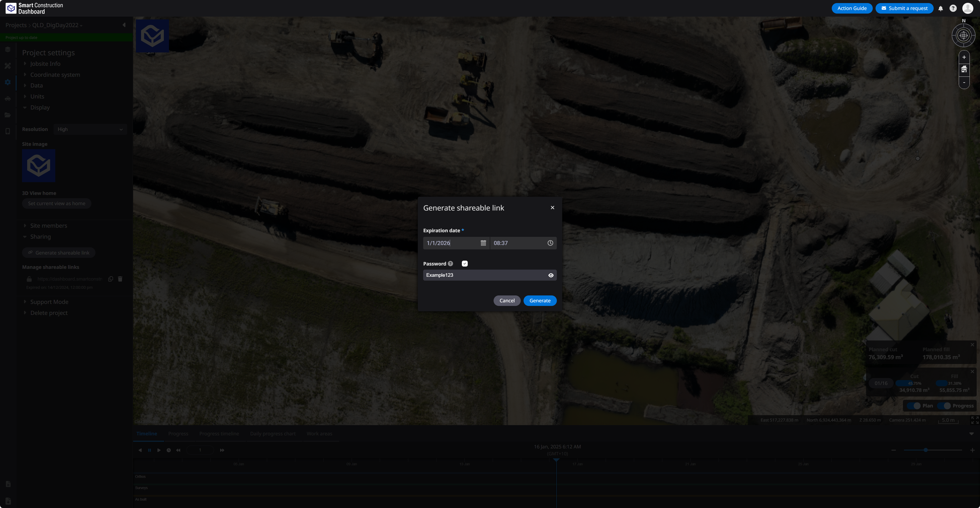The width and height of the screenshot is (980, 508).
Task: Close the Planned cut/fill panel
Action: [972, 345]
